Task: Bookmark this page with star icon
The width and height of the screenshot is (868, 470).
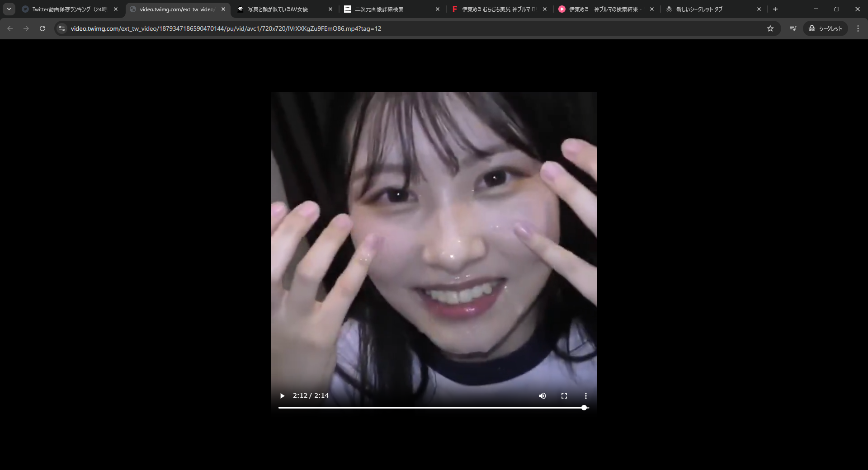Action: [770, 28]
